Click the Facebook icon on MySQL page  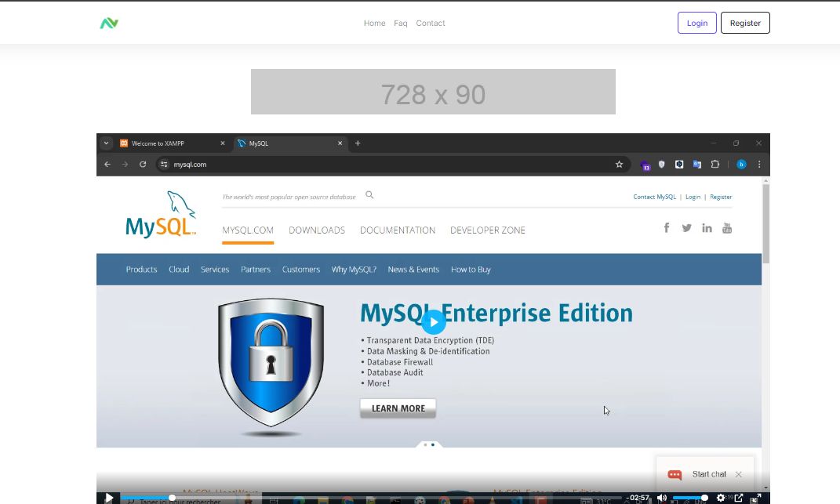[667, 227]
